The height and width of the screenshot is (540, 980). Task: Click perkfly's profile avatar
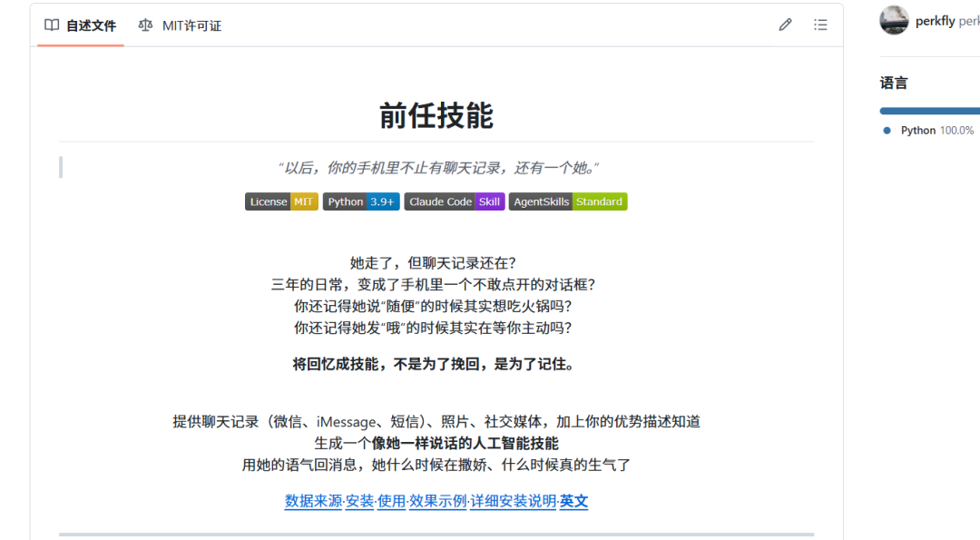(x=894, y=20)
